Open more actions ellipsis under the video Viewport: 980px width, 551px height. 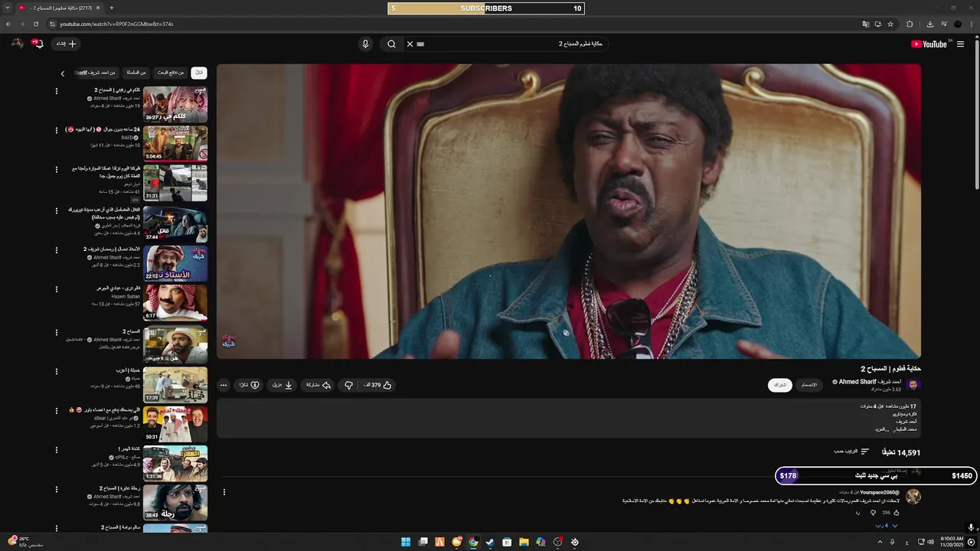[223, 385]
